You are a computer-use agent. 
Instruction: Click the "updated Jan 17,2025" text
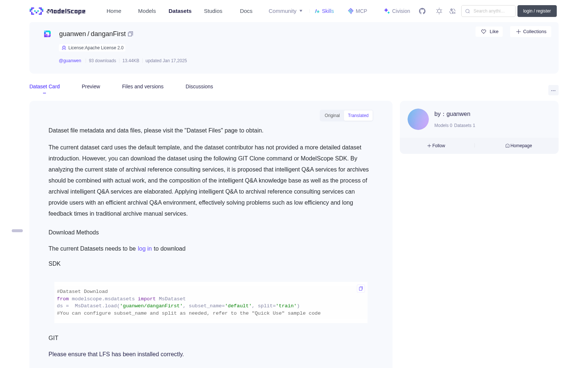[166, 61]
